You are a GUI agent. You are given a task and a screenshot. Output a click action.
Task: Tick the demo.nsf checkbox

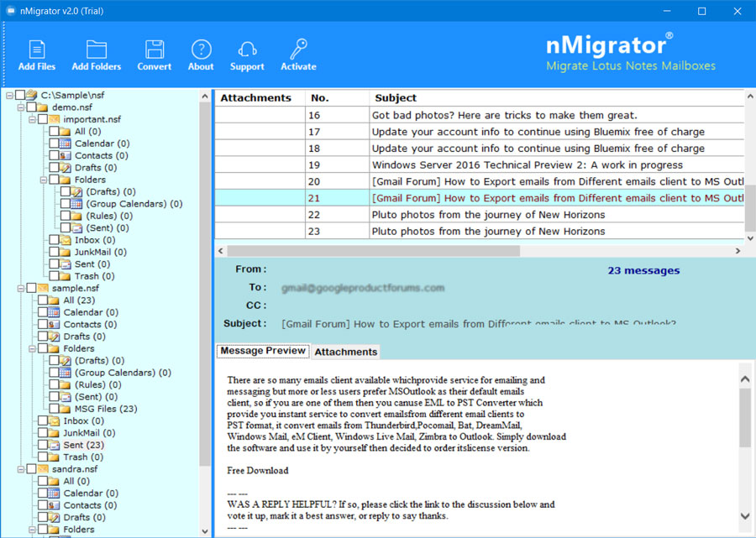pos(31,107)
